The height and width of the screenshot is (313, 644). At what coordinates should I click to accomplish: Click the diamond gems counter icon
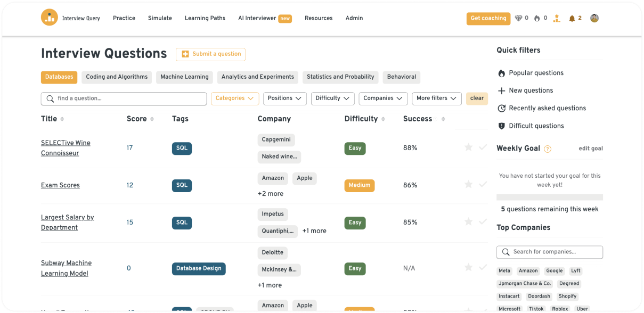coord(519,19)
